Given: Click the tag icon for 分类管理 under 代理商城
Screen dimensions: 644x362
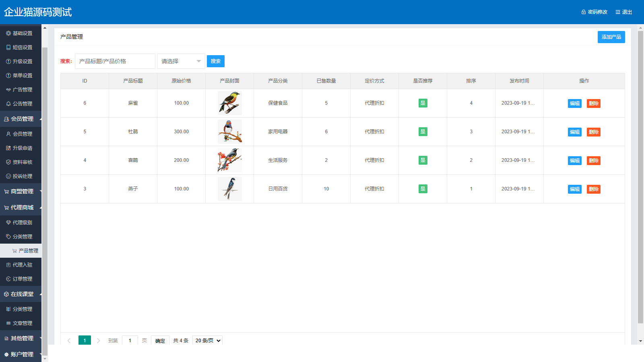Looking at the screenshot, I should [8, 237].
